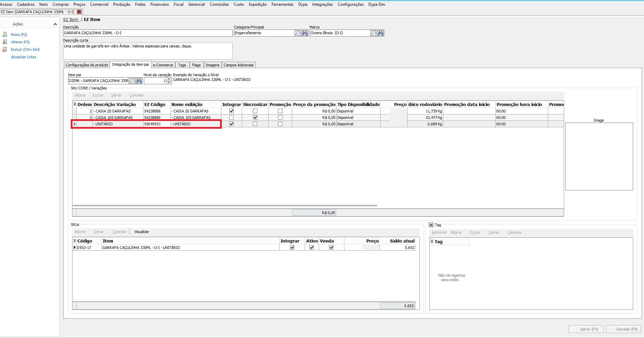
Task: Toggle Ativo checkbox for SKU D553-17
Action: 312,248
